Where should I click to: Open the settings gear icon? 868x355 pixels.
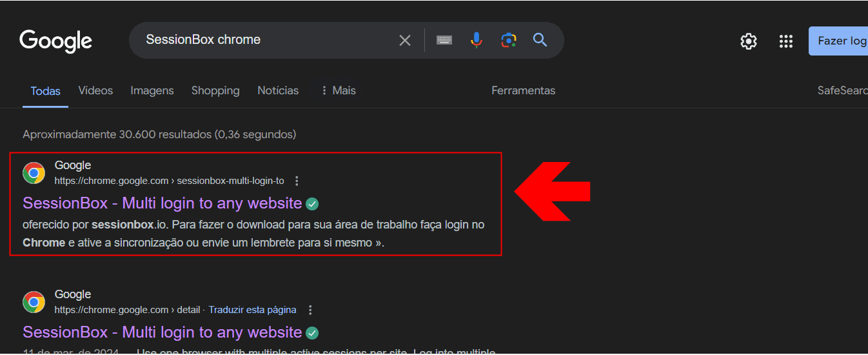(x=749, y=41)
